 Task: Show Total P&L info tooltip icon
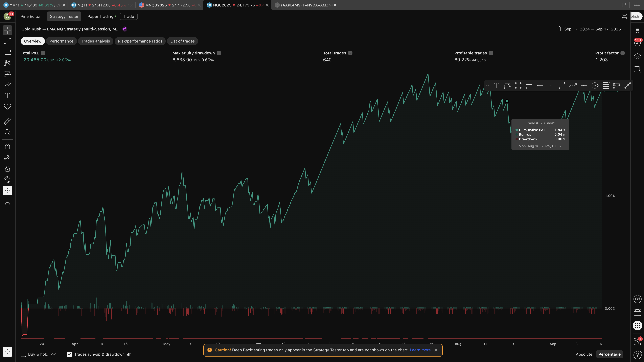click(43, 53)
